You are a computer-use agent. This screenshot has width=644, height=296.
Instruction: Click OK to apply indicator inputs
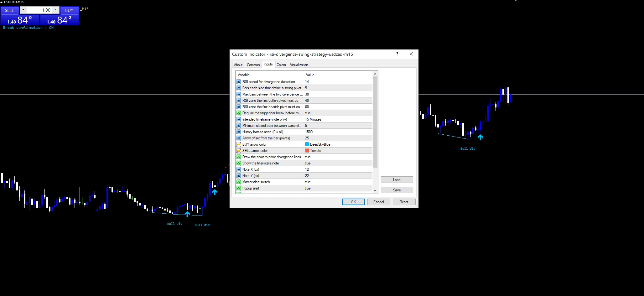353,202
